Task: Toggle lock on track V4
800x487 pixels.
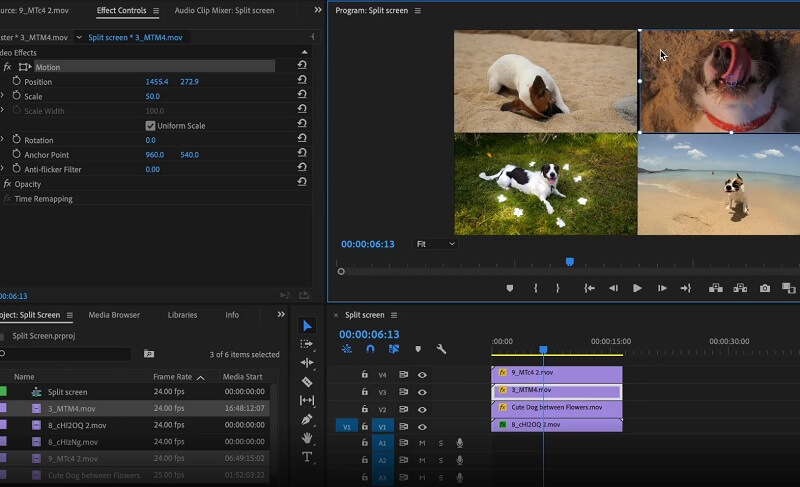Action: (x=364, y=374)
